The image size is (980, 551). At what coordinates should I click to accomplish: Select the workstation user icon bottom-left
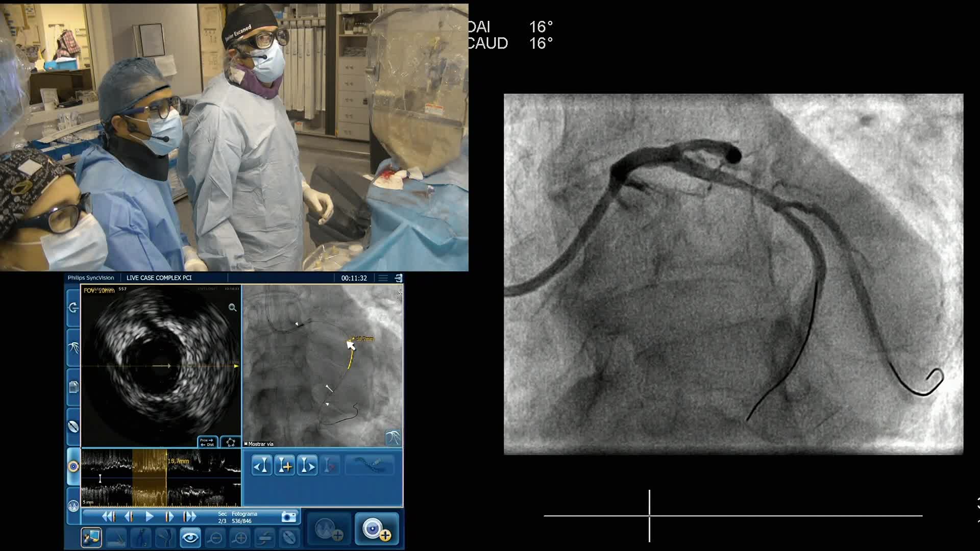tap(91, 538)
